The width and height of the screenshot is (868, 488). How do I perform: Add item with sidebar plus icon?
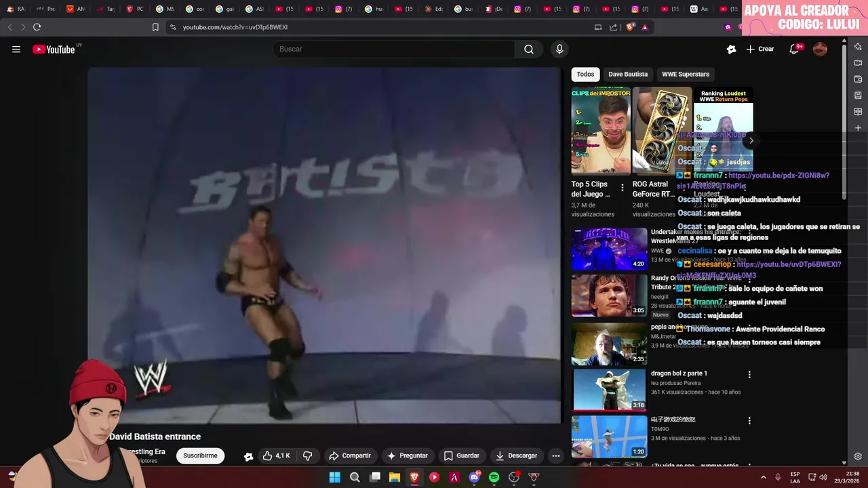(x=858, y=128)
